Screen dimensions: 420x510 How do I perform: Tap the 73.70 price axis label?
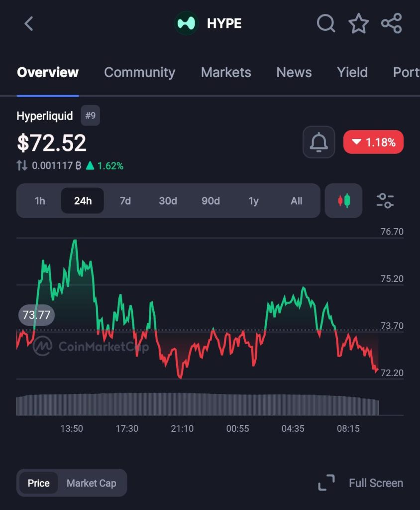click(392, 326)
